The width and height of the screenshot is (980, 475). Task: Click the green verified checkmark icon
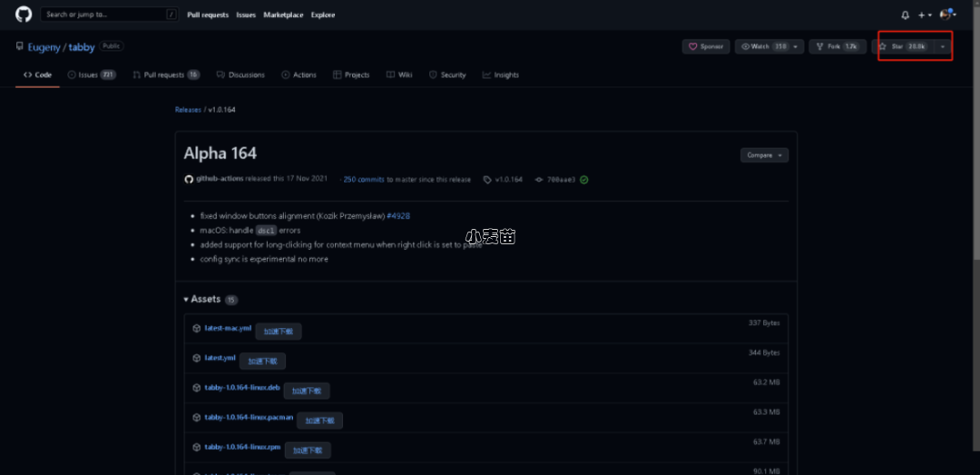584,180
